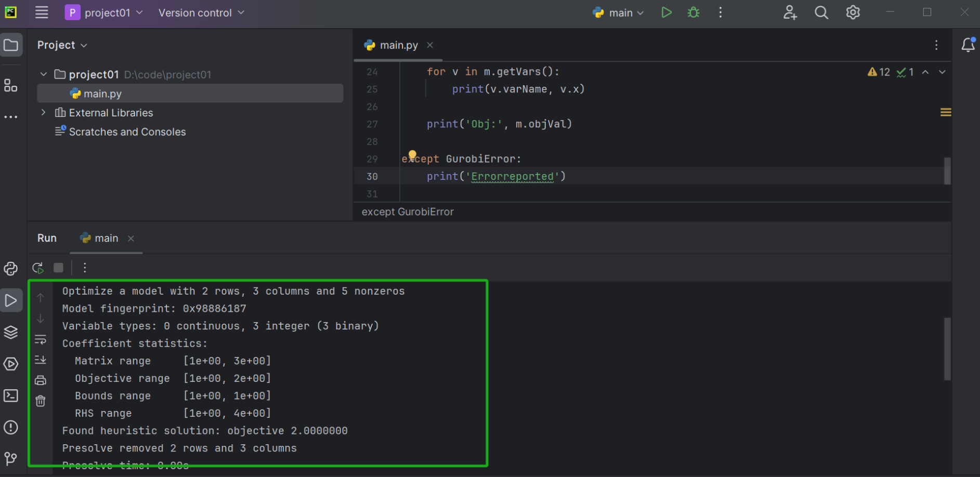Run the main configuration with green play

(x=666, y=12)
